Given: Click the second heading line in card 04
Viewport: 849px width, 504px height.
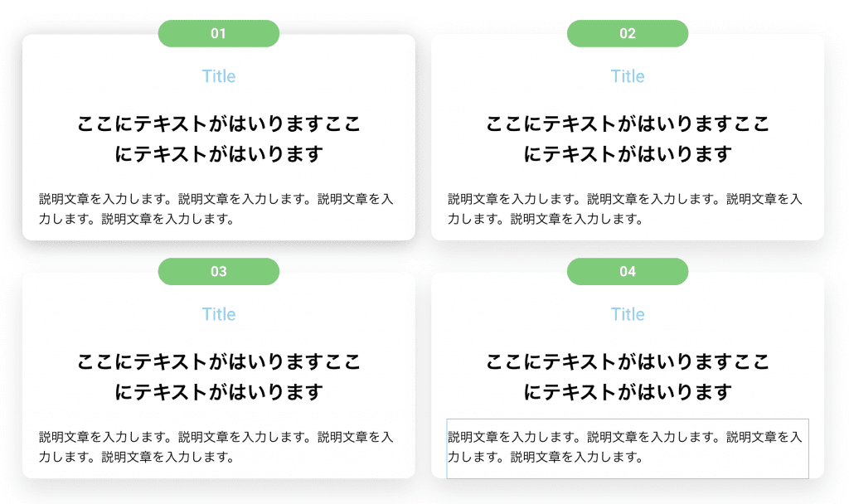Looking at the screenshot, I should (x=628, y=392).
